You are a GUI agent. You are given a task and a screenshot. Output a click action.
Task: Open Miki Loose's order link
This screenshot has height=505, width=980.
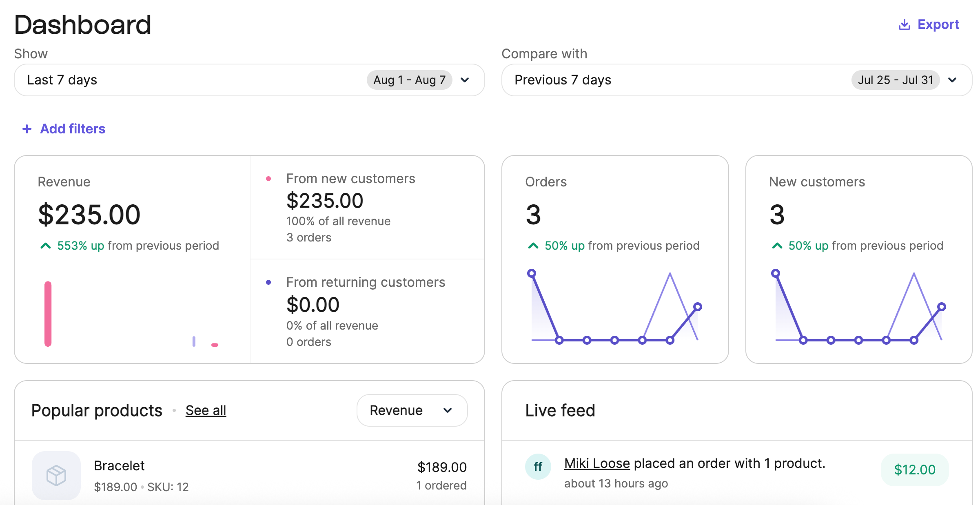coord(596,463)
